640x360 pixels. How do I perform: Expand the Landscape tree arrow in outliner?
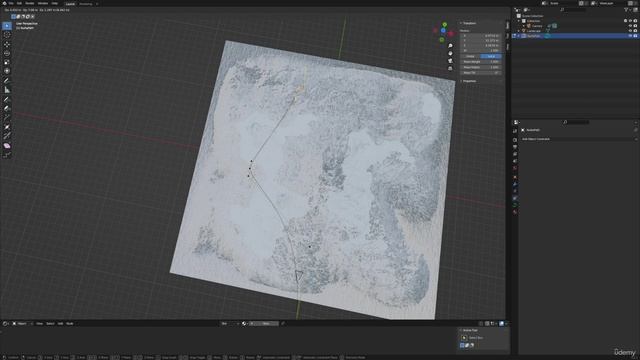(x=519, y=31)
